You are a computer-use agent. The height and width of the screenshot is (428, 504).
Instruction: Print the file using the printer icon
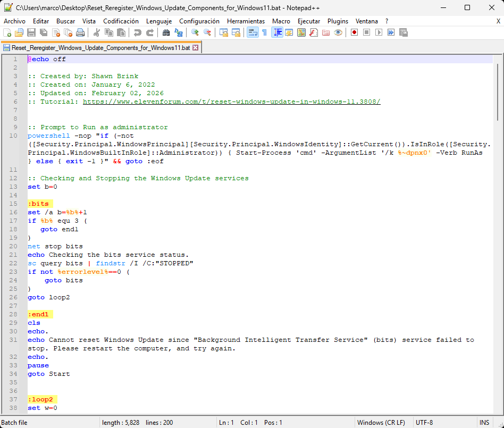click(x=80, y=32)
